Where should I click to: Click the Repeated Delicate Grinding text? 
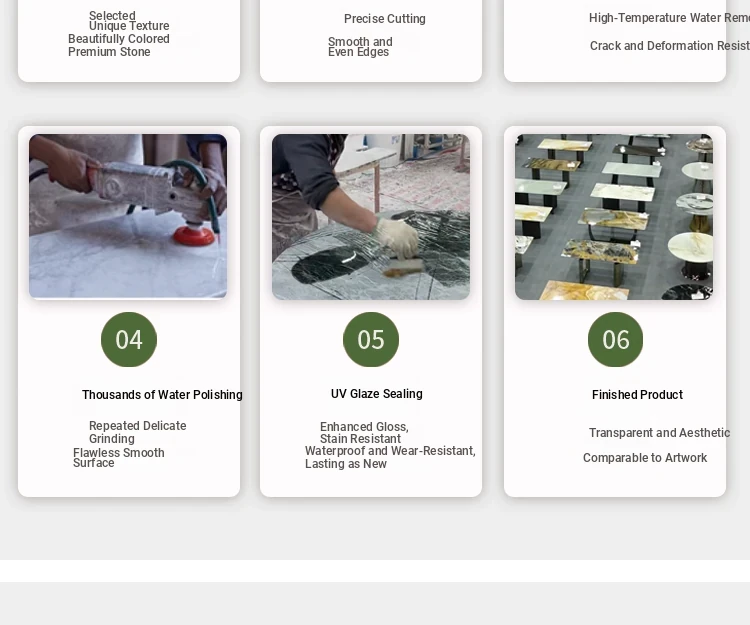click(138, 432)
